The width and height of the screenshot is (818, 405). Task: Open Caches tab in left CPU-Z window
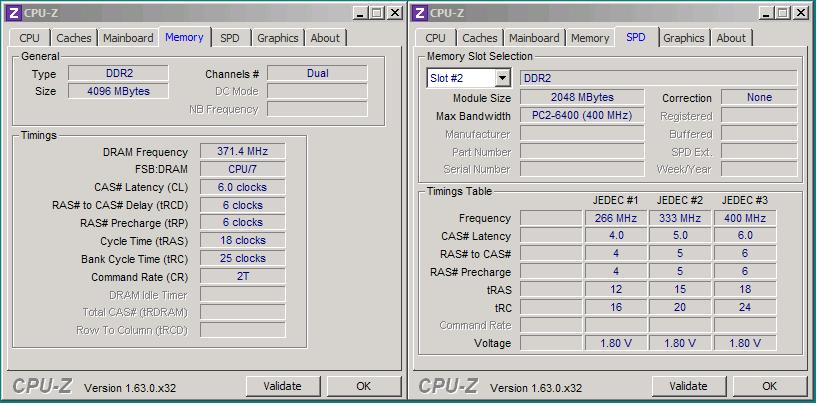tap(74, 38)
